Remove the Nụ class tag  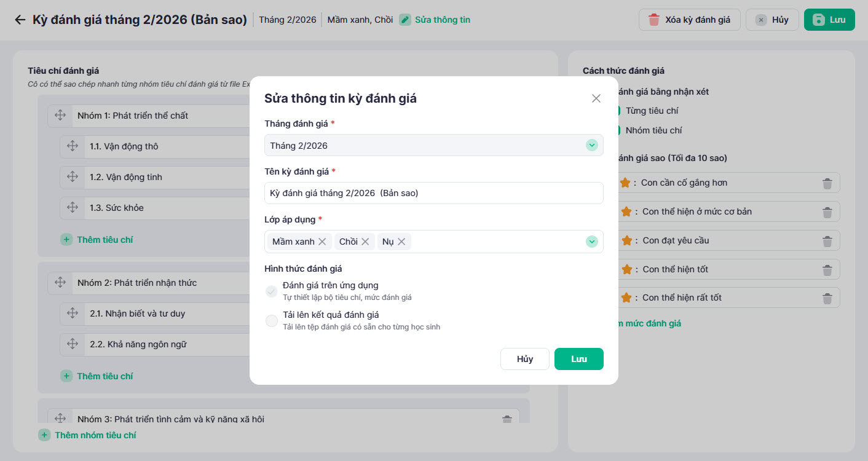401,242
